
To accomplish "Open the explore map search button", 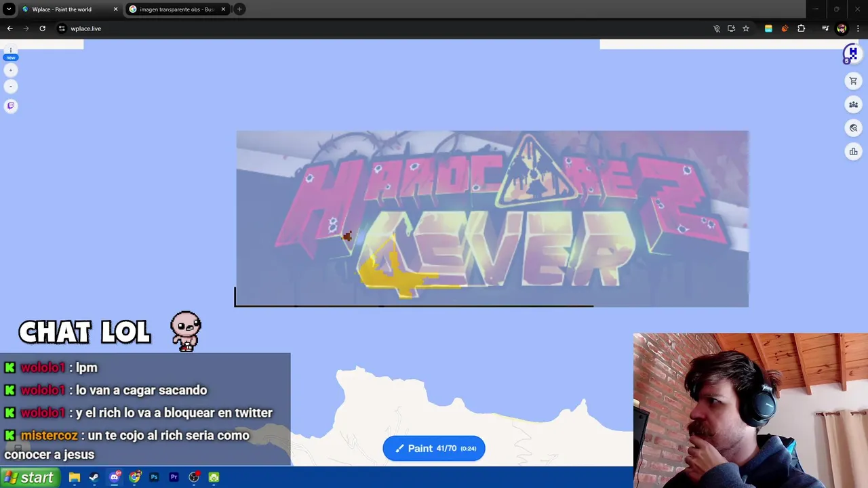I will pyautogui.click(x=853, y=128).
